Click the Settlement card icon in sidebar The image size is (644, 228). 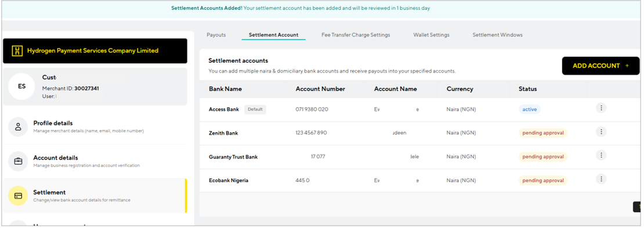click(x=18, y=196)
